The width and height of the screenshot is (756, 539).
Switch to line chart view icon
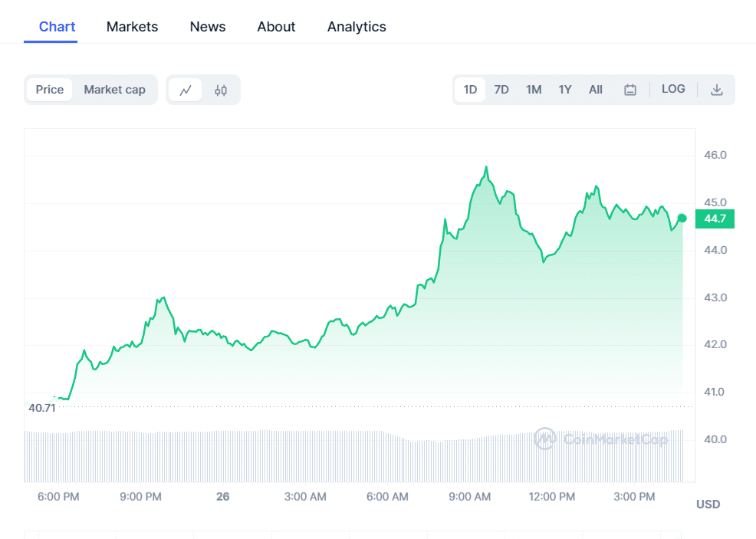point(185,90)
